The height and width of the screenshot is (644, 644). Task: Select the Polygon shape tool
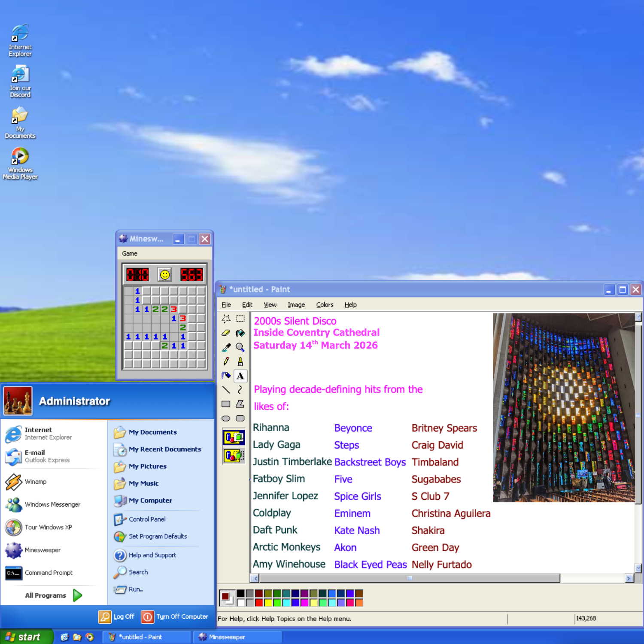(x=240, y=404)
